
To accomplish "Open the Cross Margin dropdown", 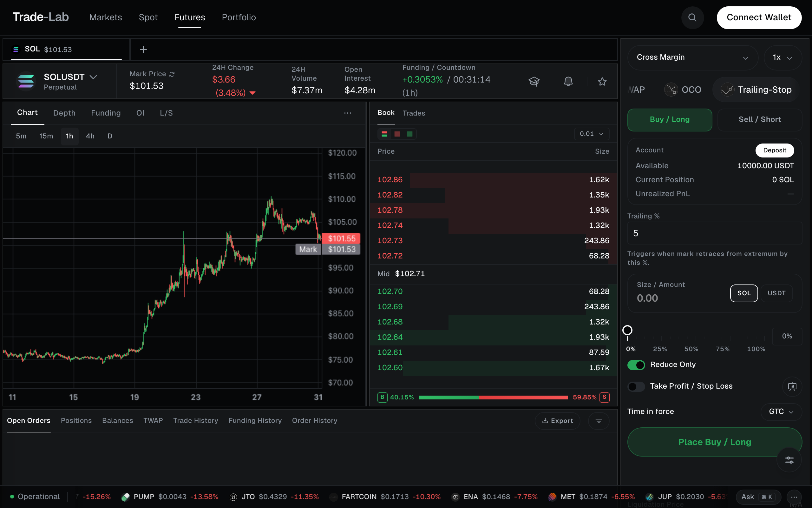I will pyautogui.click(x=692, y=57).
